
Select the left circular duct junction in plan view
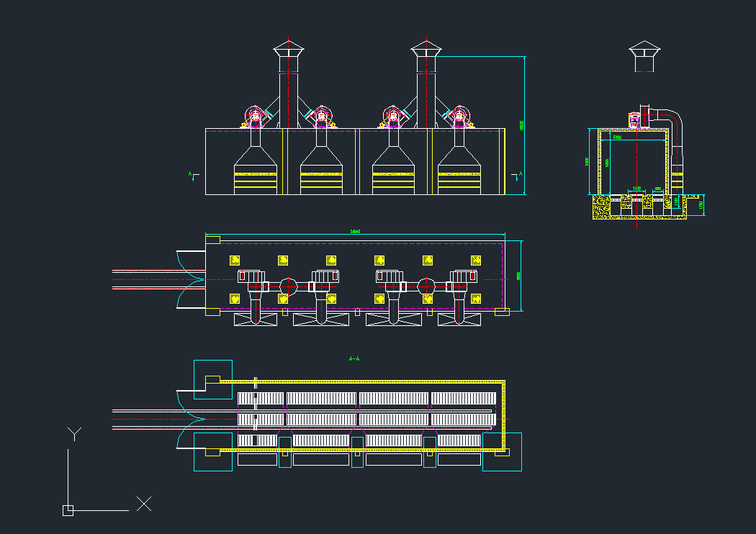click(x=287, y=285)
